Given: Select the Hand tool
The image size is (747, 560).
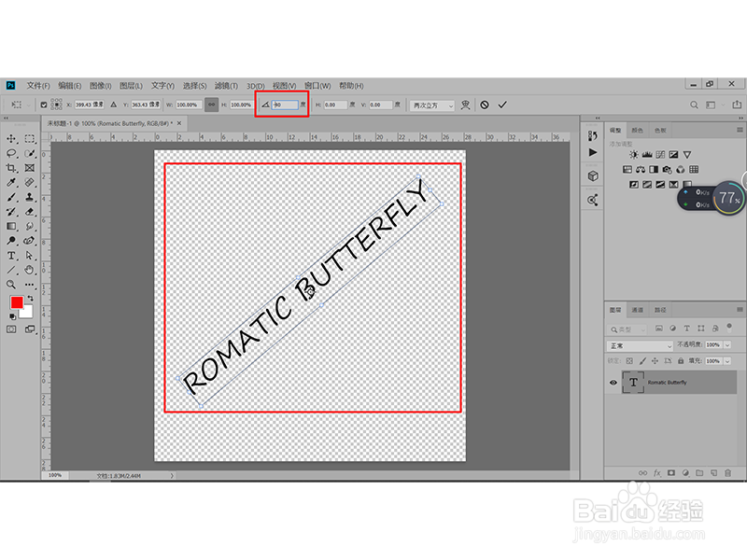Looking at the screenshot, I should [30, 270].
